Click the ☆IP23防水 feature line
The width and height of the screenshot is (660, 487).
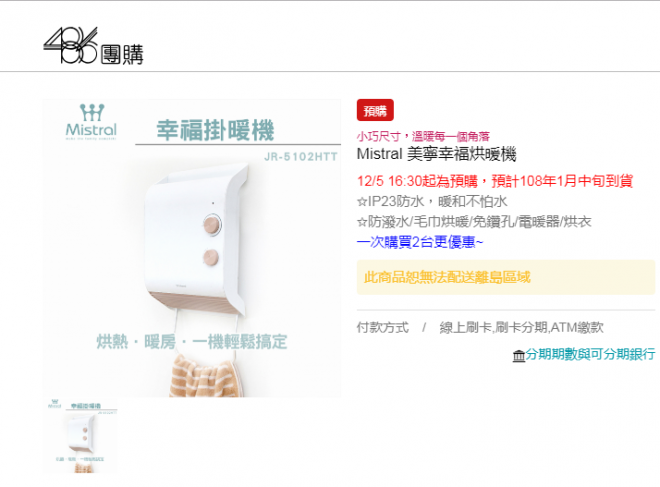[432, 201]
